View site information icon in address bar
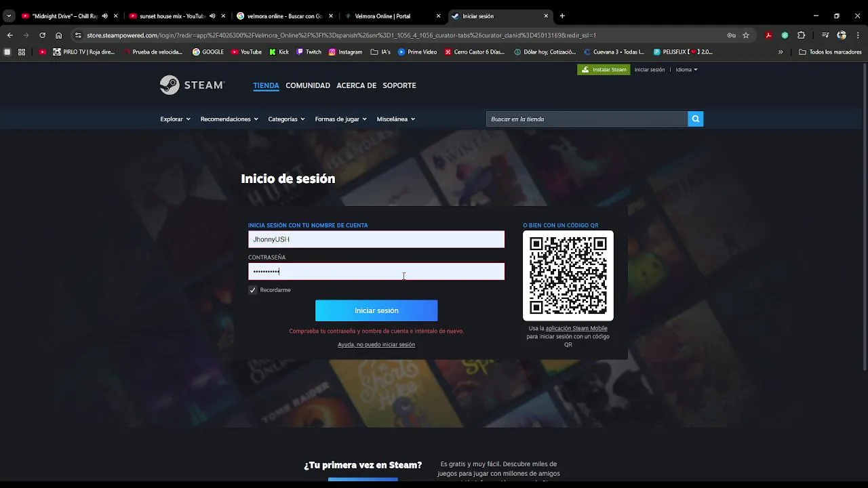 78,35
